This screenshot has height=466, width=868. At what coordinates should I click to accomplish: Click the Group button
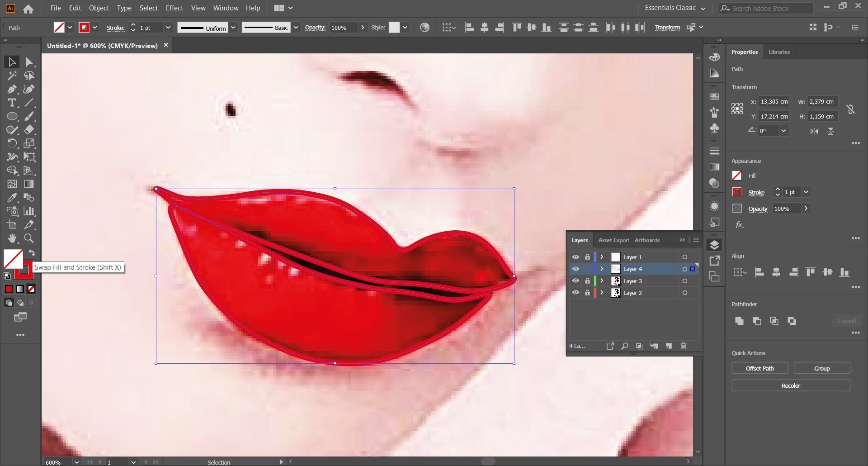point(822,368)
